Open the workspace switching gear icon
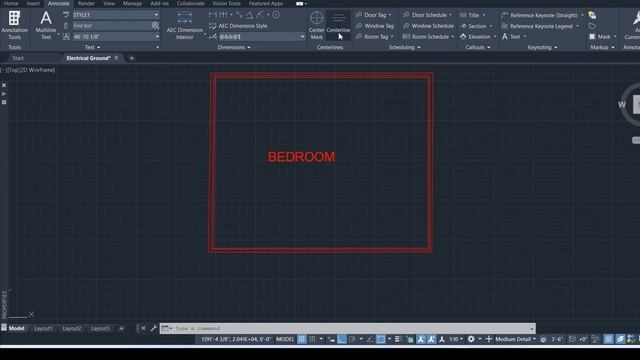640x360 pixels. coord(471,339)
